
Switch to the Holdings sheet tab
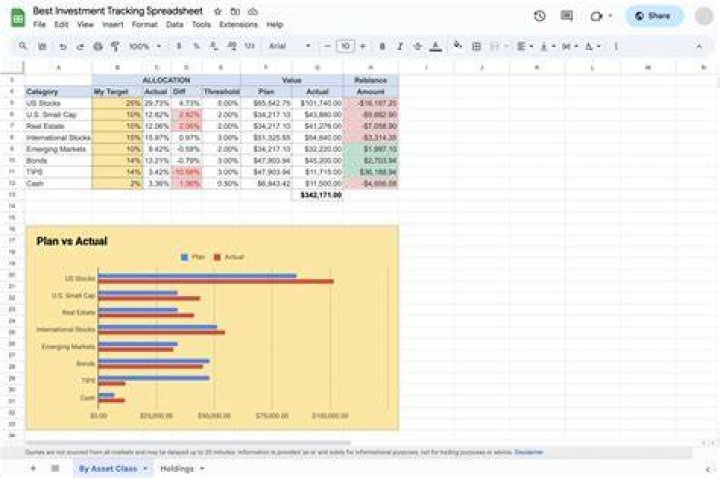(177, 469)
